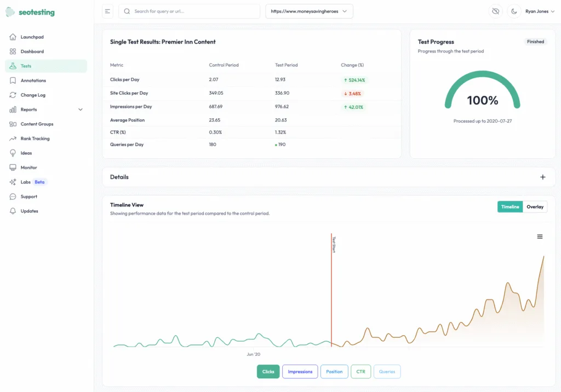Switch to the Overlay view

[x=535, y=206]
